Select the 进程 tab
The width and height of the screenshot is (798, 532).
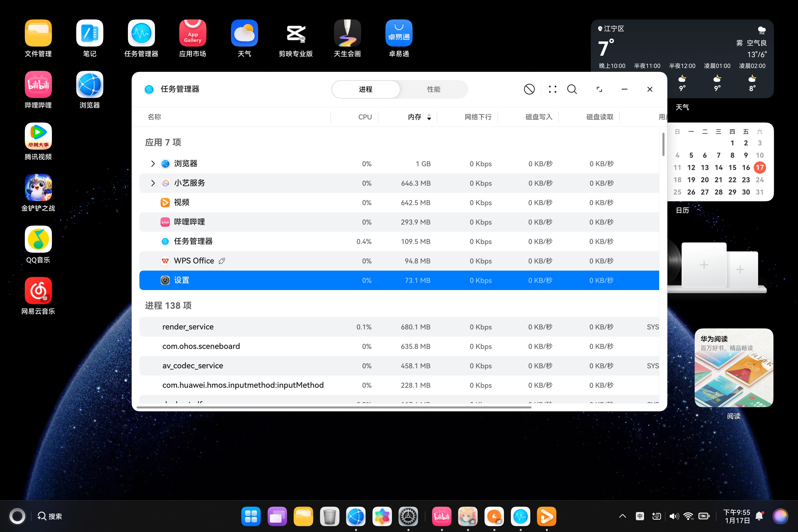(366, 89)
